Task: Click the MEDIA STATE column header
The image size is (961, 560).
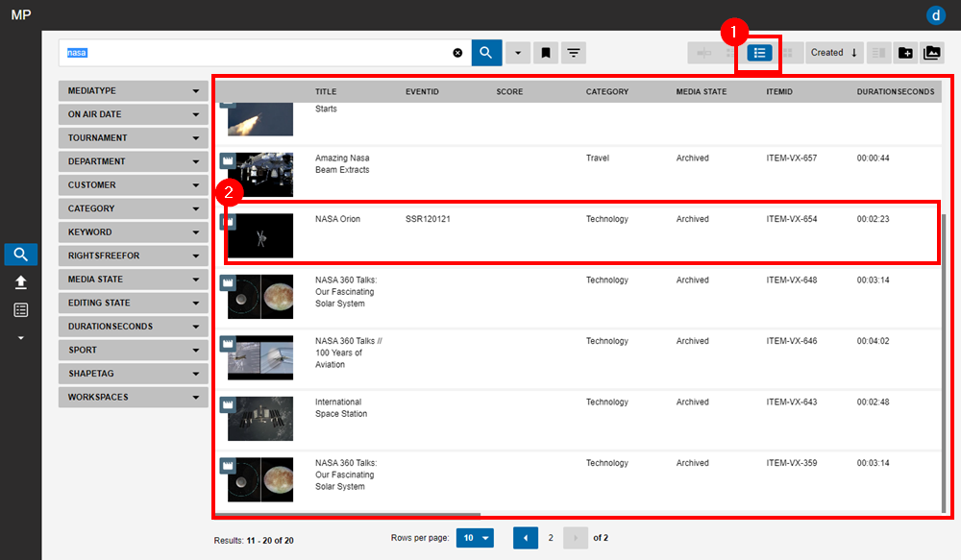Action: coord(701,92)
